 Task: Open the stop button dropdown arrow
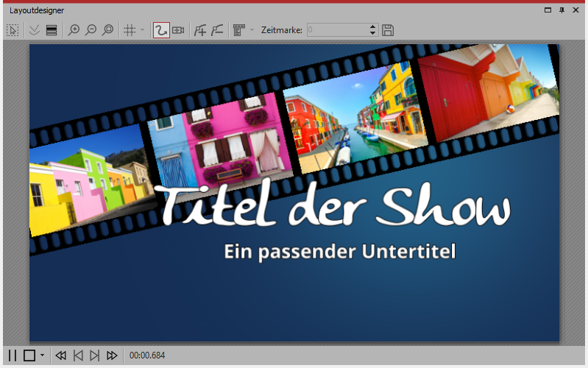tap(42, 355)
